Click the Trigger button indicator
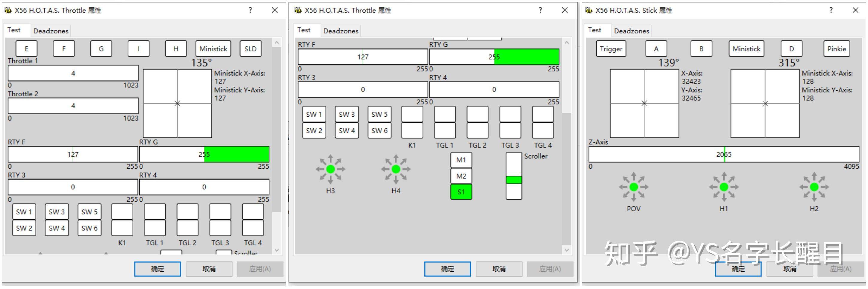 coord(611,49)
